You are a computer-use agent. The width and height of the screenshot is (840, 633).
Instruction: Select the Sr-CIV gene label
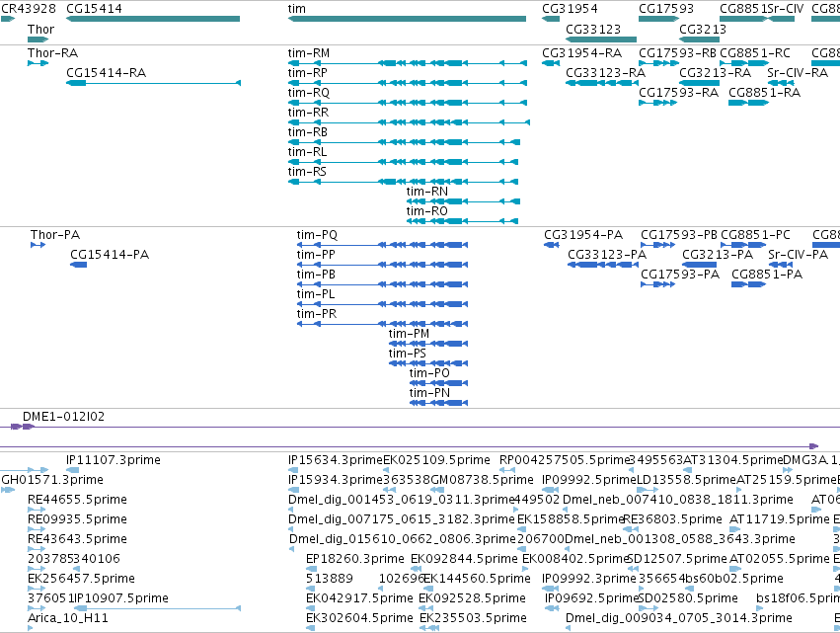[786, 9]
